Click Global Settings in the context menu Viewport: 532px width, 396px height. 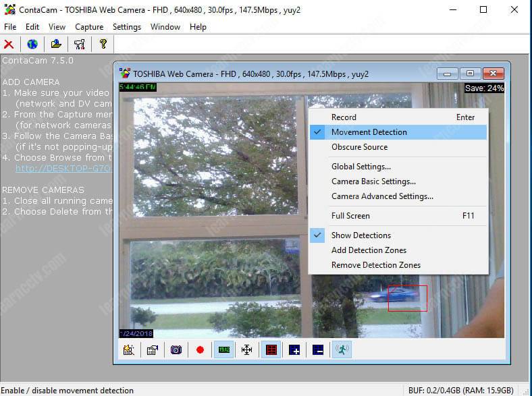(x=361, y=167)
